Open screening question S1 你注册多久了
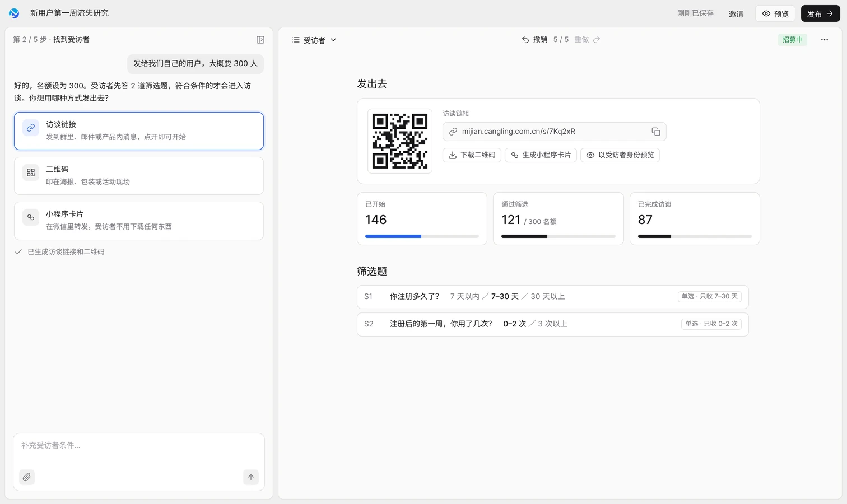Viewport: 847px width, 504px height. tap(553, 297)
